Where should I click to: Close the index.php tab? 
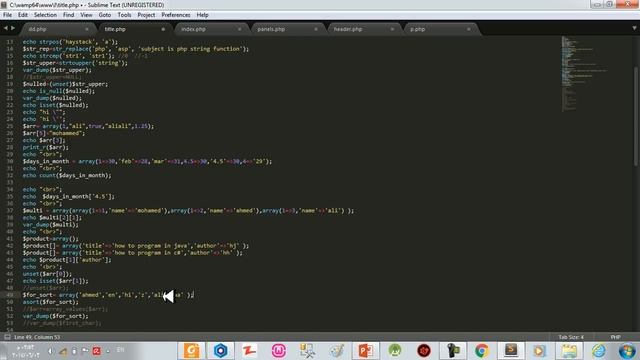[239, 29]
